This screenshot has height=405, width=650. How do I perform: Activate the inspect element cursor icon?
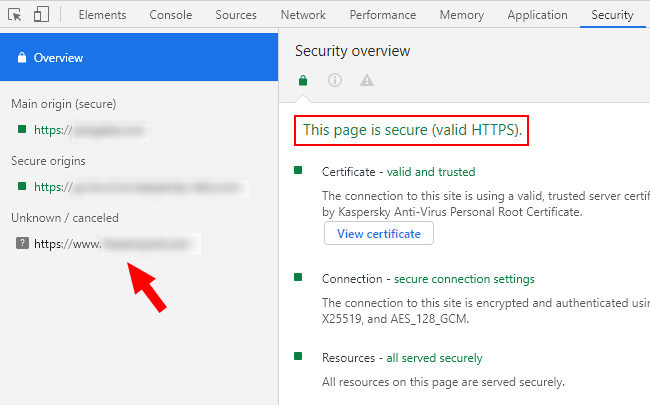pyautogui.click(x=15, y=15)
